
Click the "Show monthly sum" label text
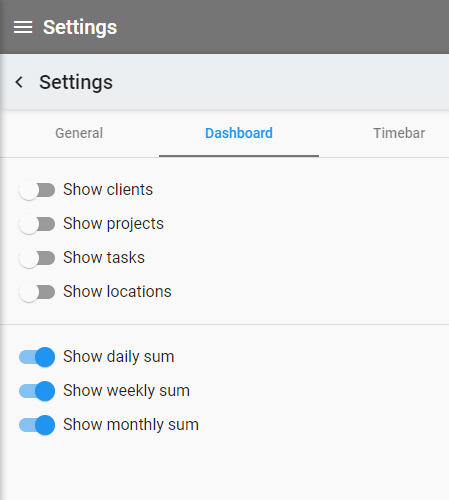(x=131, y=425)
